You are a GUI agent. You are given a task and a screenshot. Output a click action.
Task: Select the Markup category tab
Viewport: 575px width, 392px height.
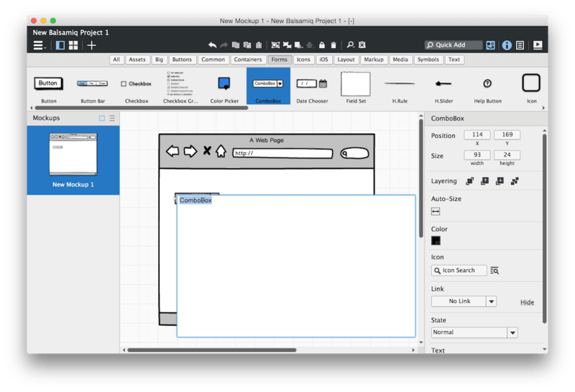373,60
